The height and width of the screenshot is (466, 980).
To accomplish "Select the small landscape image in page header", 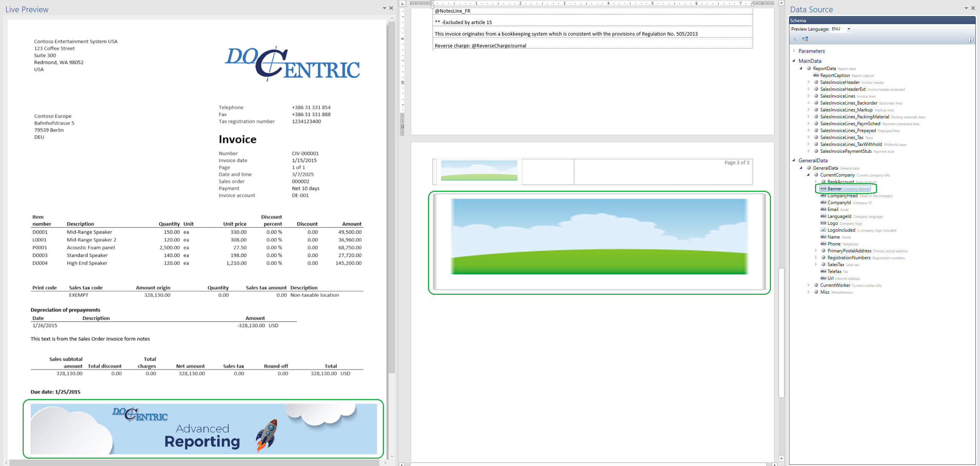I will pyautogui.click(x=479, y=171).
